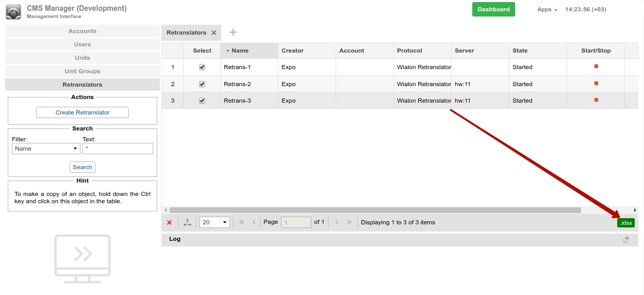Uncheck the Retrans-1 select checkbox
The image size is (644, 295).
coord(202,67)
